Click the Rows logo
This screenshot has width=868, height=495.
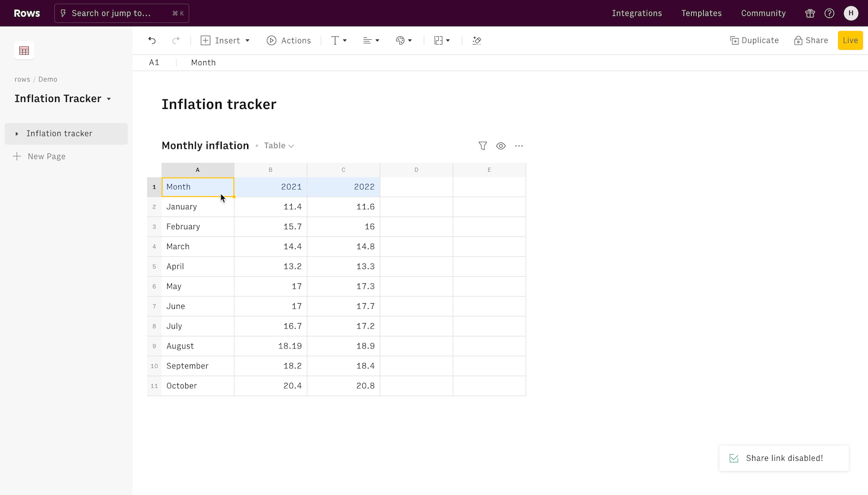pos(27,13)
